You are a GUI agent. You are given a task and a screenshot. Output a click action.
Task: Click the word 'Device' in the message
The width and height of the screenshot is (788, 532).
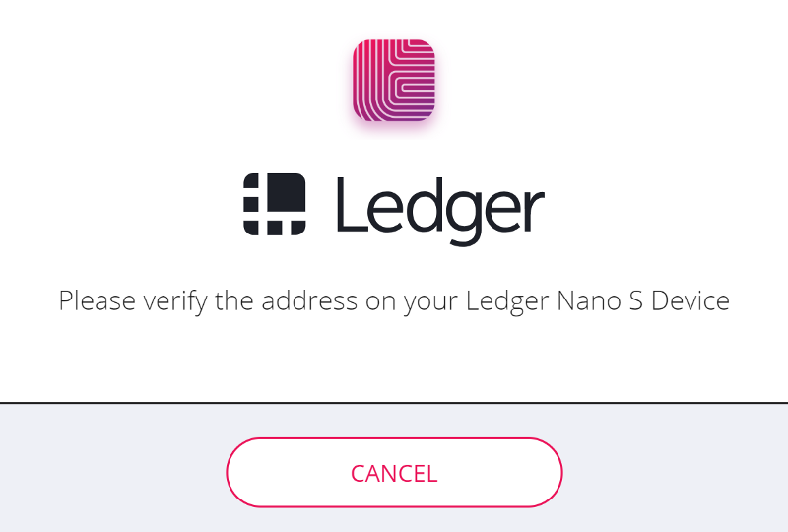click(x=690, y=300)
